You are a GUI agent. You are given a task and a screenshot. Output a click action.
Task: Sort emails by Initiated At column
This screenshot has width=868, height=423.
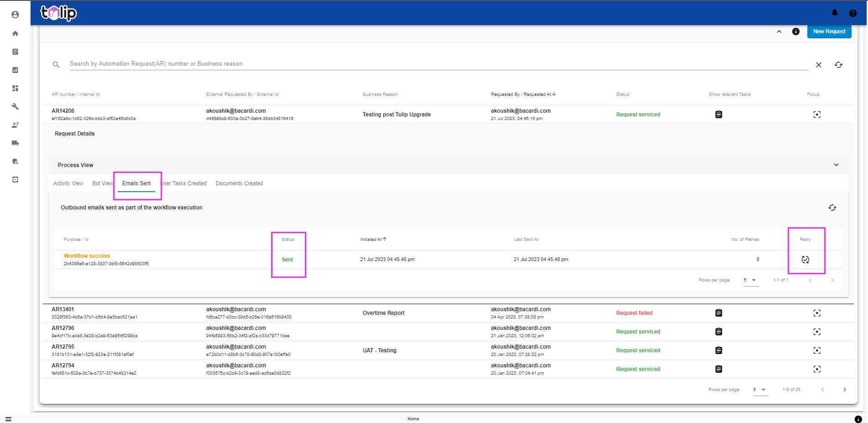(373, 239)
